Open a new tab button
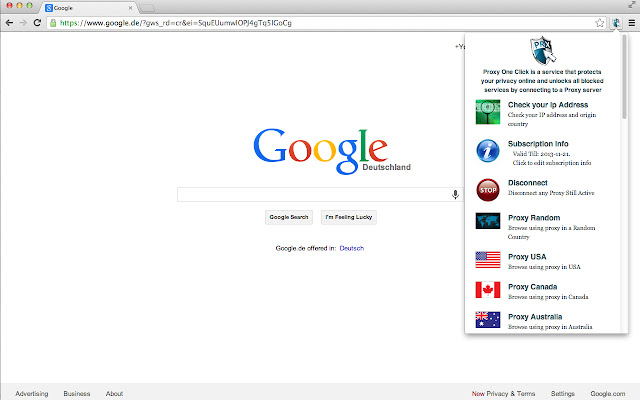 pos(147,8)
